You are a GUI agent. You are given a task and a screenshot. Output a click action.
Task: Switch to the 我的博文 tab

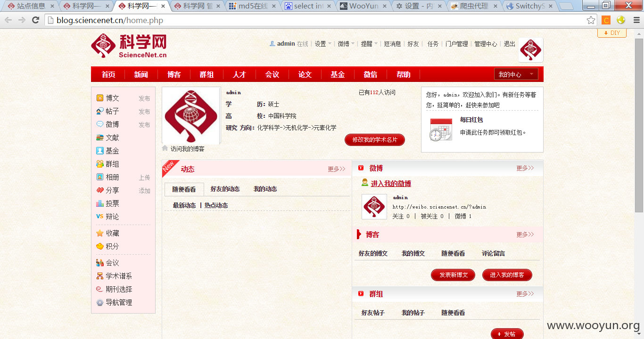pos(413,253)
